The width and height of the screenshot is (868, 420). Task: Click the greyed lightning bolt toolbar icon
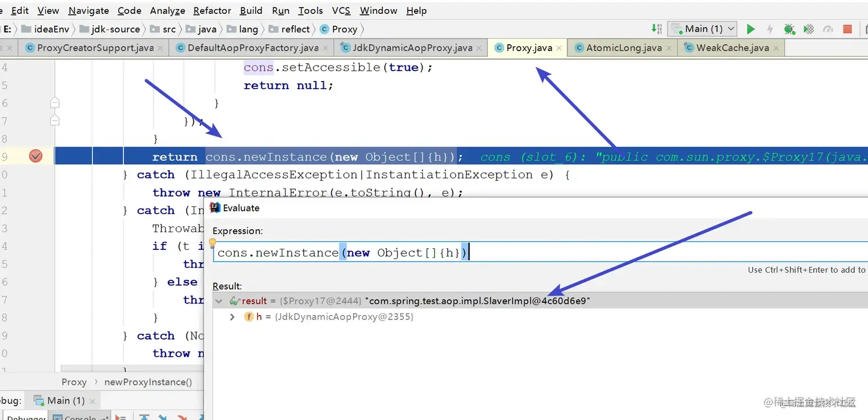tap(770, 29)
